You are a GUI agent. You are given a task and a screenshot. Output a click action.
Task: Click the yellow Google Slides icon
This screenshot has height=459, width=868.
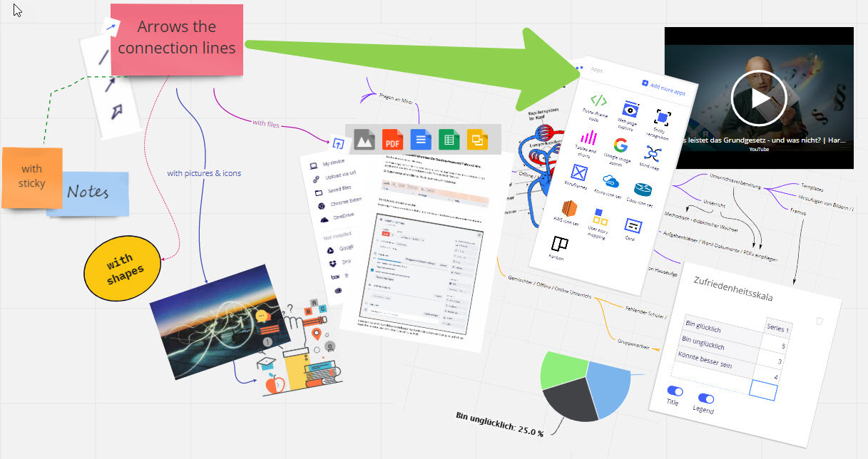(476, 140)
